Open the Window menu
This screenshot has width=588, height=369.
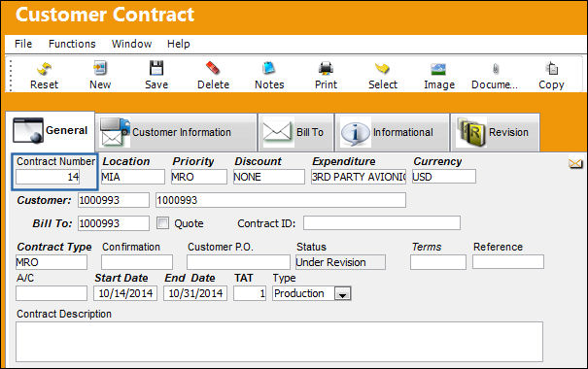point(131,44)
